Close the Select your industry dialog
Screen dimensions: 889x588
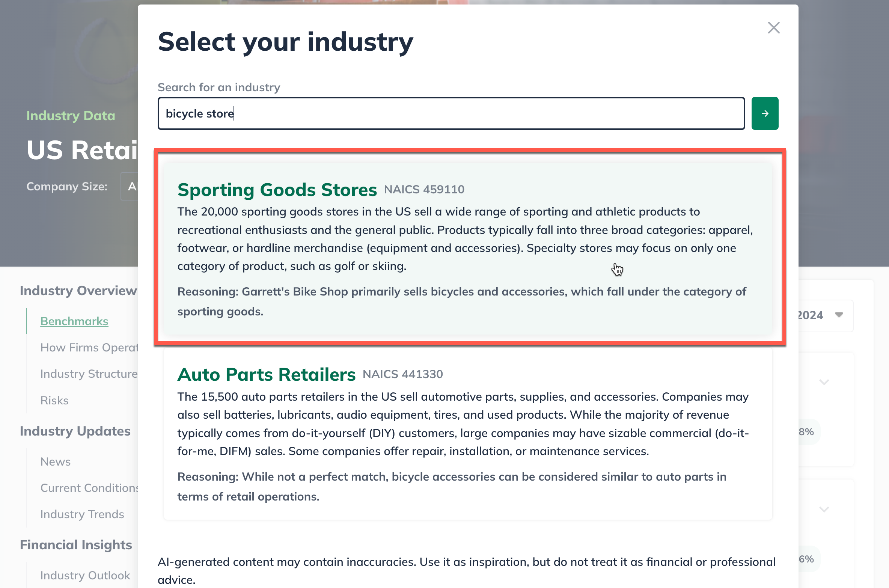[774, 28]
